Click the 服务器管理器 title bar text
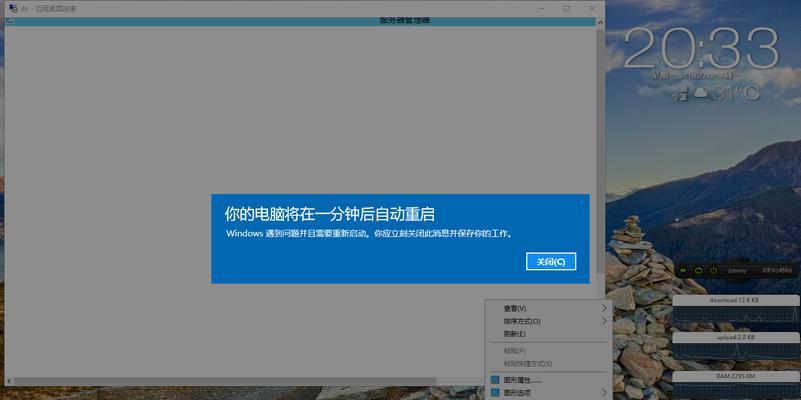 (405, 21)
